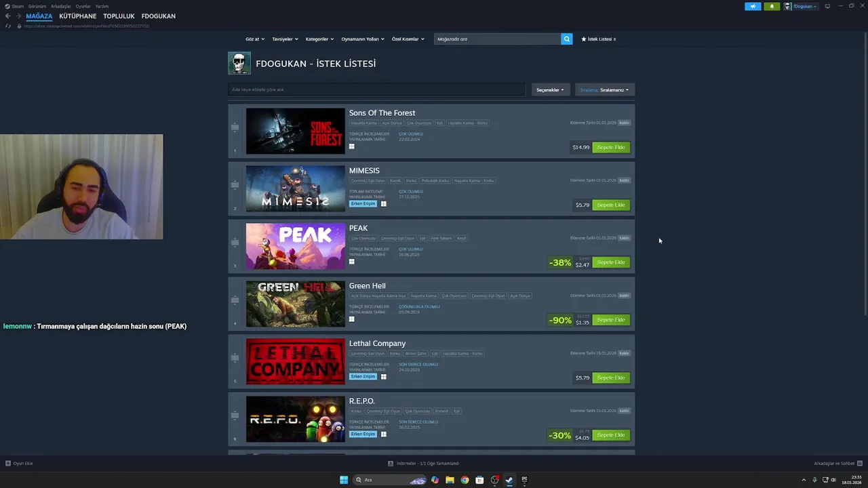Image resolution: width=868 pixels, height=488 pixels.
Task: Open the Yardım menu
Action: pos(102,6)
